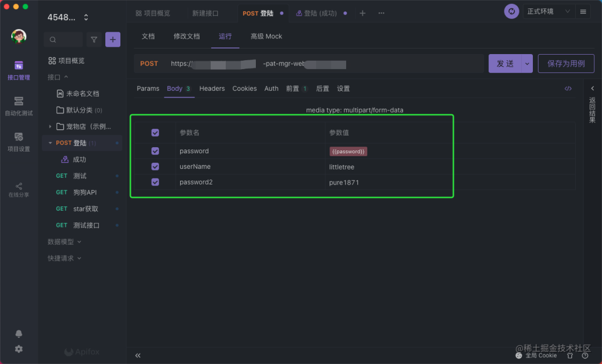
Task: Click the purple plus add button
Action: pos(113,40)
